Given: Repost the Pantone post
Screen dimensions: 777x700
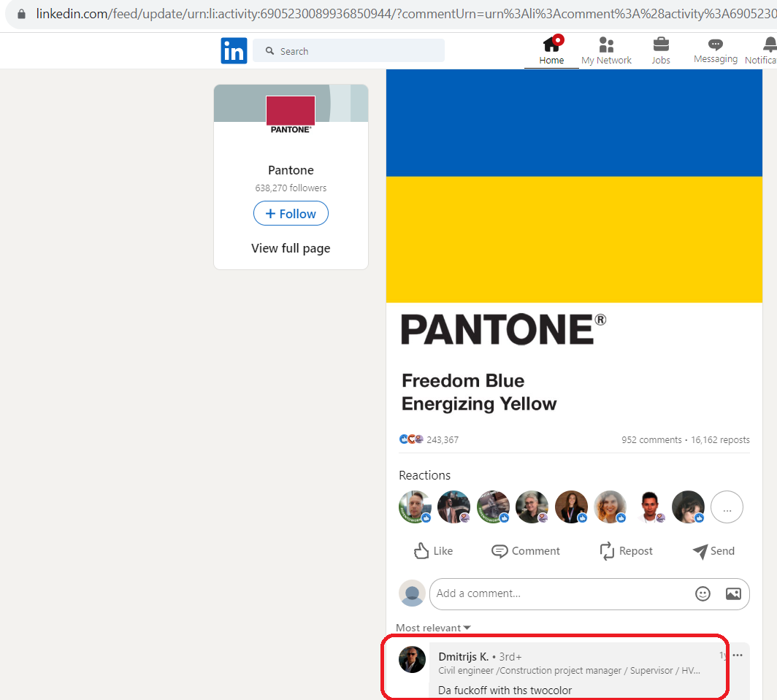Looking at the screenshot, I should click(x=626, y=551).
